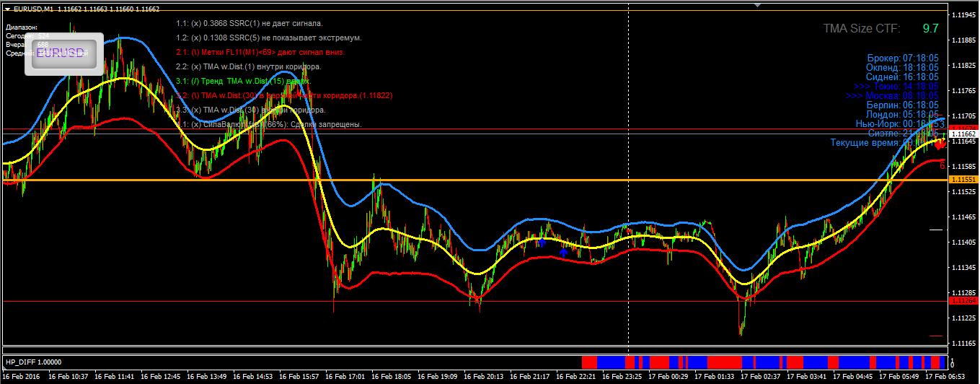Click the 1.11945 price scale label
Image resolution: width=980 pixels, height=384 pixels.
coord(964,15)
